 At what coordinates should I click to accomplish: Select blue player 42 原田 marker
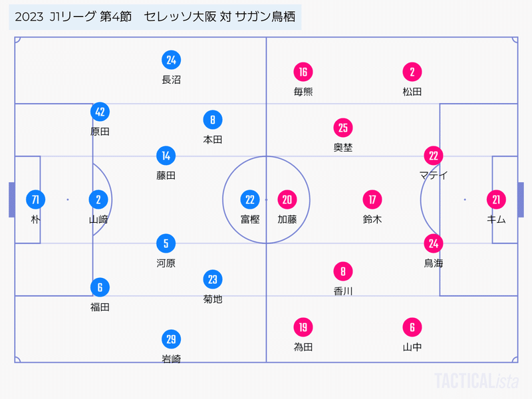tap(100, 112)
